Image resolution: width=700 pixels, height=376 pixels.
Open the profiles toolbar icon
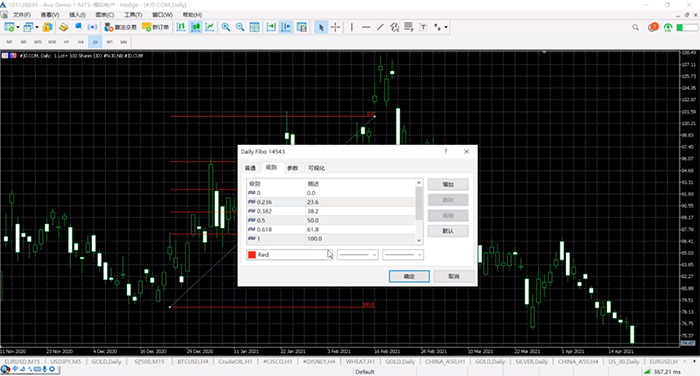tap(28, 27)
